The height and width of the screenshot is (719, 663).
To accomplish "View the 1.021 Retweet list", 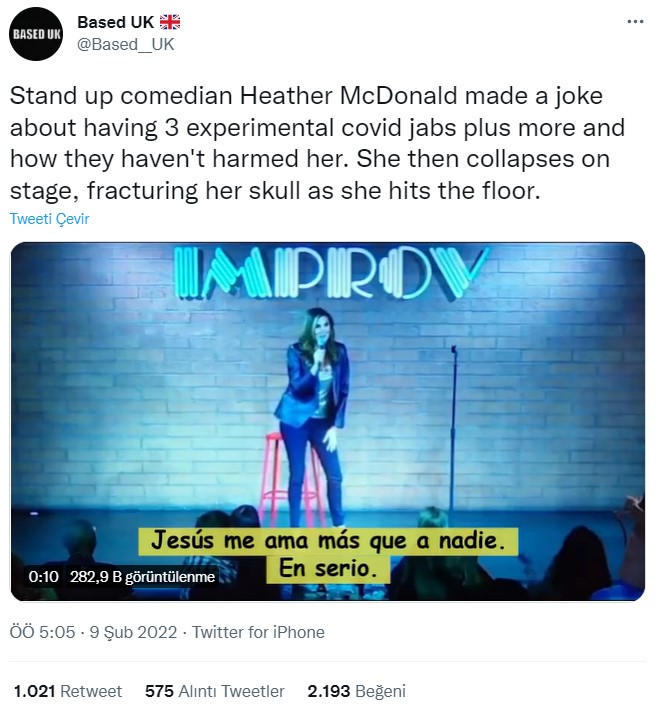I will (x=68, y=691).
